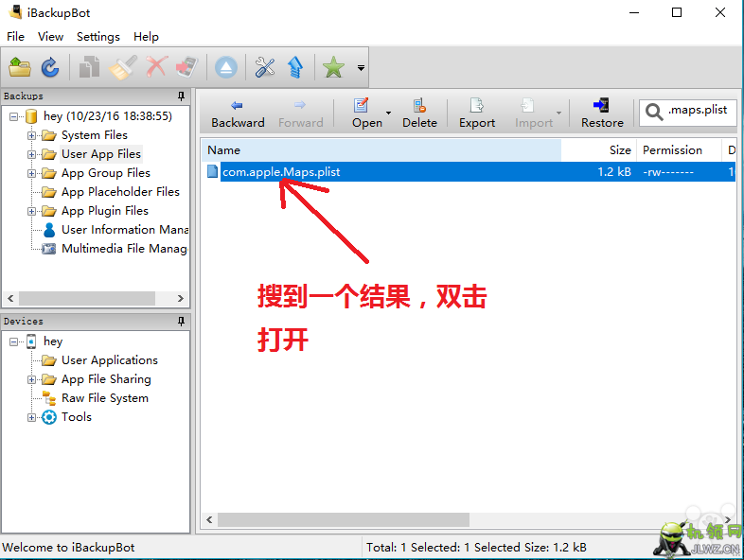The image size is (744, 560).
Task: Select App File Sharing folder
Action: [x=106, y=379]
